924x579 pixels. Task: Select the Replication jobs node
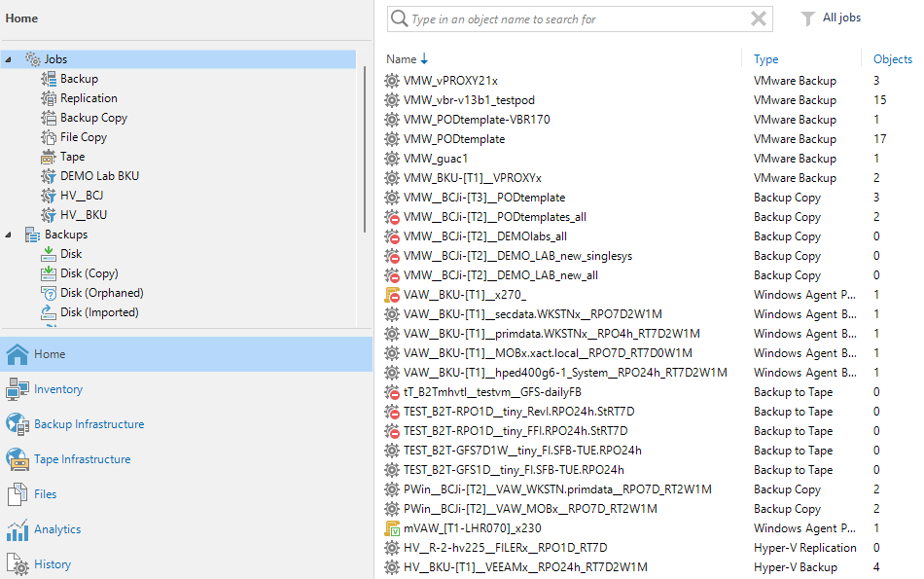tap(89, 98)
